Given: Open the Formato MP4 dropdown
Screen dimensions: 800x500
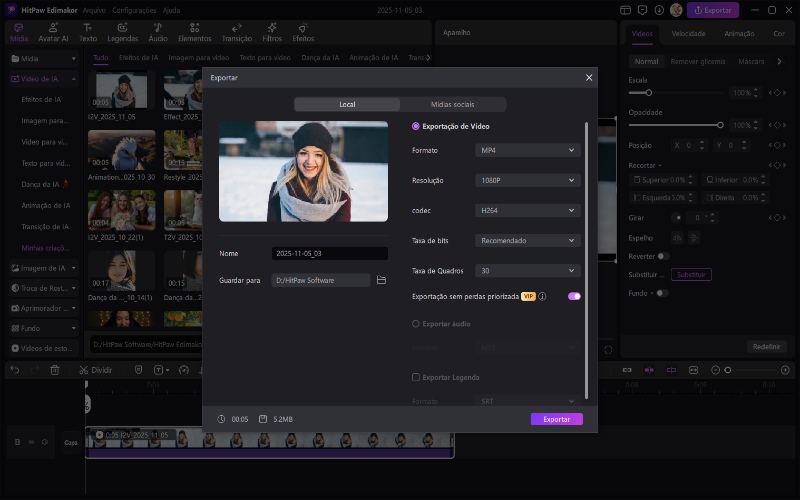Looking at the screenshot, I should click(x=527, y=150).
